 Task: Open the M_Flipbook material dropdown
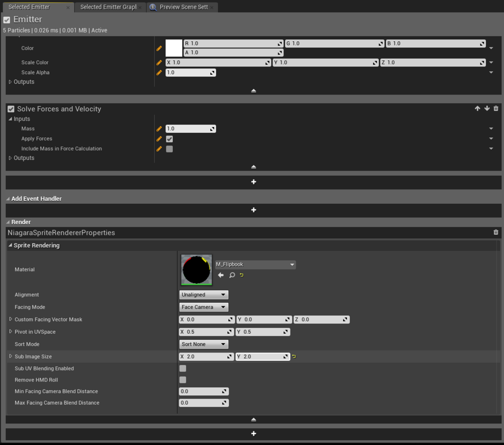[x=255, y=265]
